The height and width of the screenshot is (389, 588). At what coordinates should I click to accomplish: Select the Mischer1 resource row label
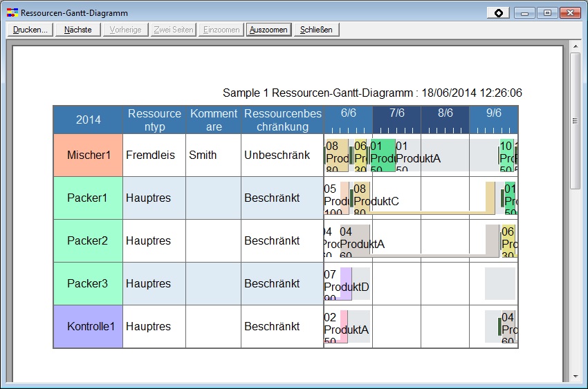click(89, 155)
